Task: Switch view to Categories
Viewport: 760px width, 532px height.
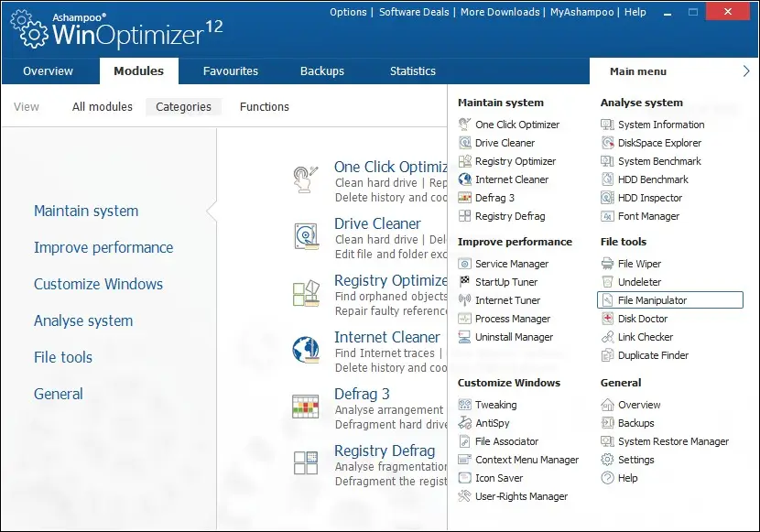Action: pyautogui.click(x=183, y=106)
